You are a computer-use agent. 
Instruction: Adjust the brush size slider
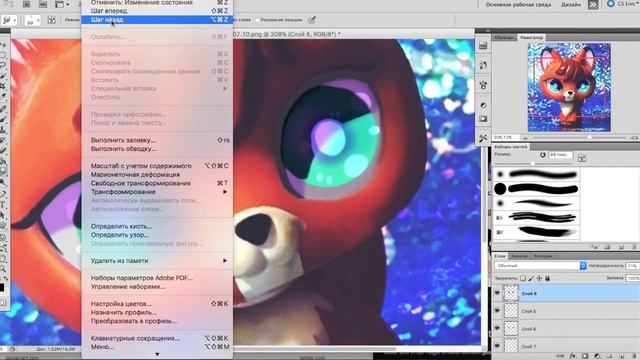point(532,163)
